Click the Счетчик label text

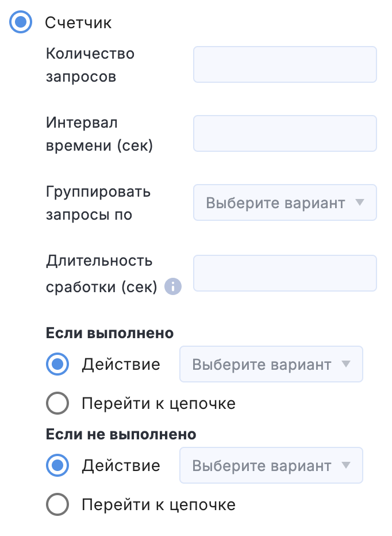click(x=78, y=23)
